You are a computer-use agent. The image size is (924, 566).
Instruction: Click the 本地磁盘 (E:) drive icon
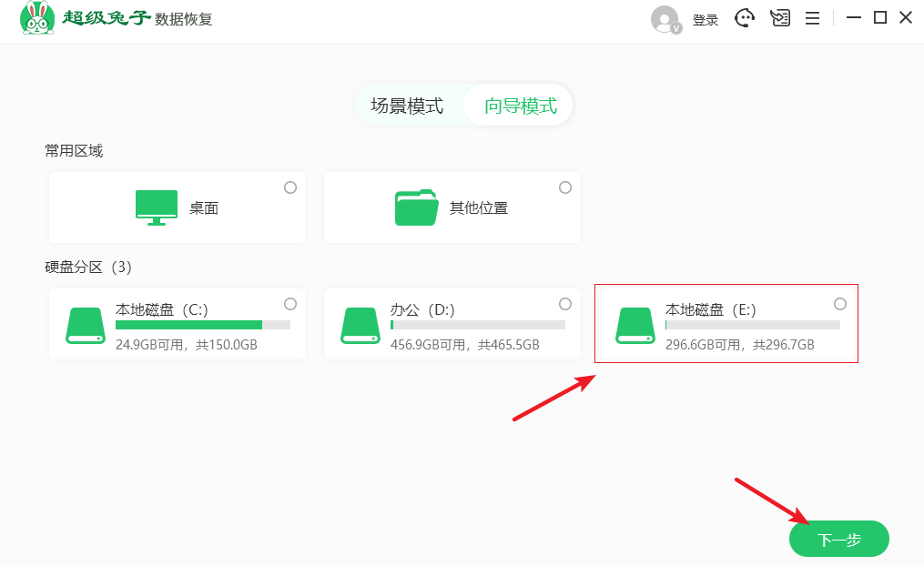point(635,325)
